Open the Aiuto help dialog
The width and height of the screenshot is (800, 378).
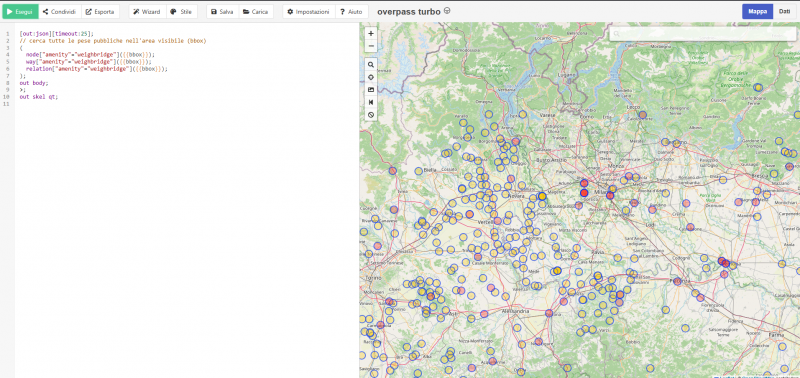[352, 11]
